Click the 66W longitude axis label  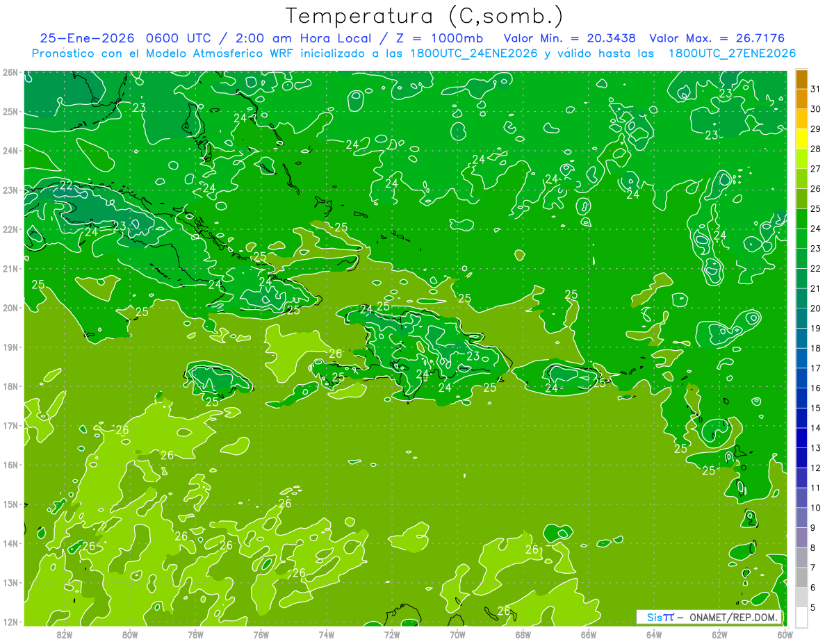pos(589,634)
